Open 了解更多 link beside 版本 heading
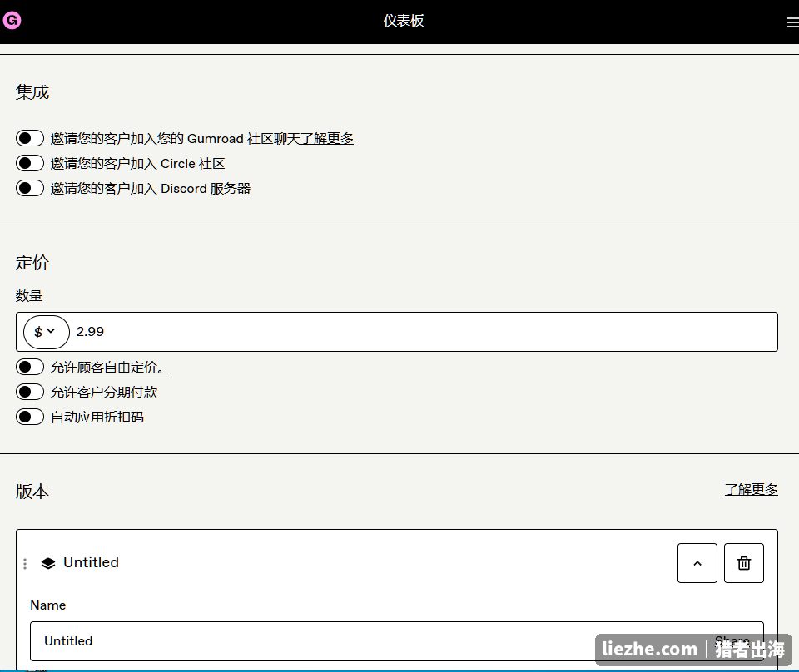799x672 pixels. click(x=751, y=489)
